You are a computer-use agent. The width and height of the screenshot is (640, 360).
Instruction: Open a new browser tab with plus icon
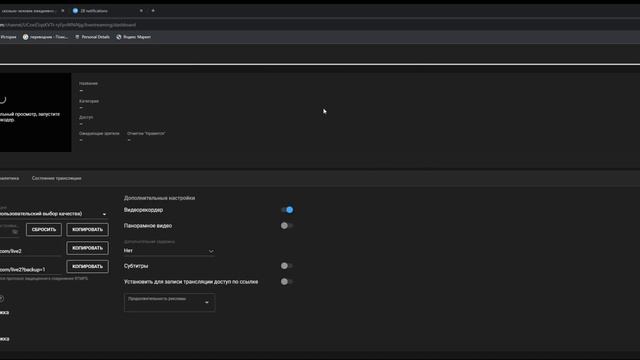(x=153, y=11)
